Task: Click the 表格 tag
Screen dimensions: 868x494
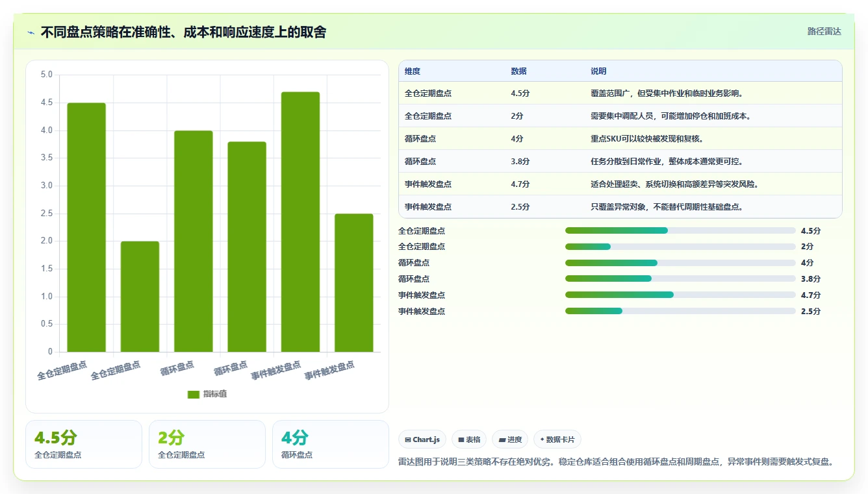Action: (469, 439)
